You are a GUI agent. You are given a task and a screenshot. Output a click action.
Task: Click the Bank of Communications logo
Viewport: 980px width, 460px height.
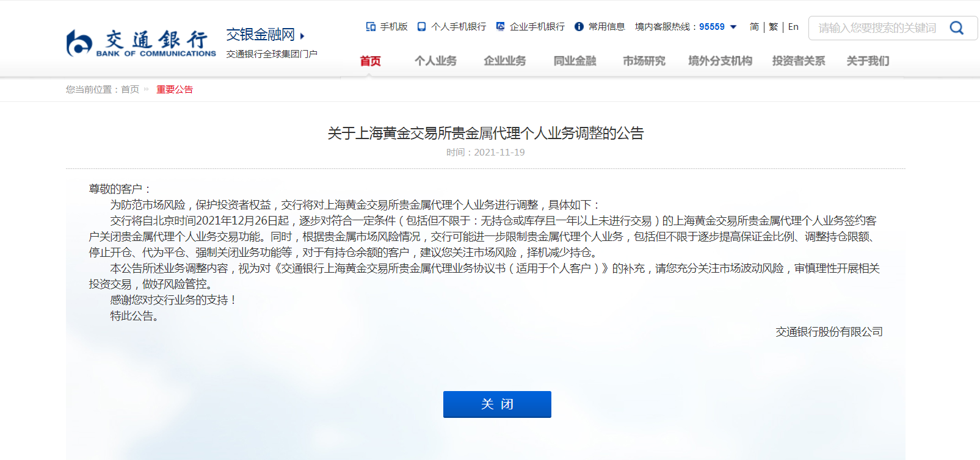click(141, 43)
